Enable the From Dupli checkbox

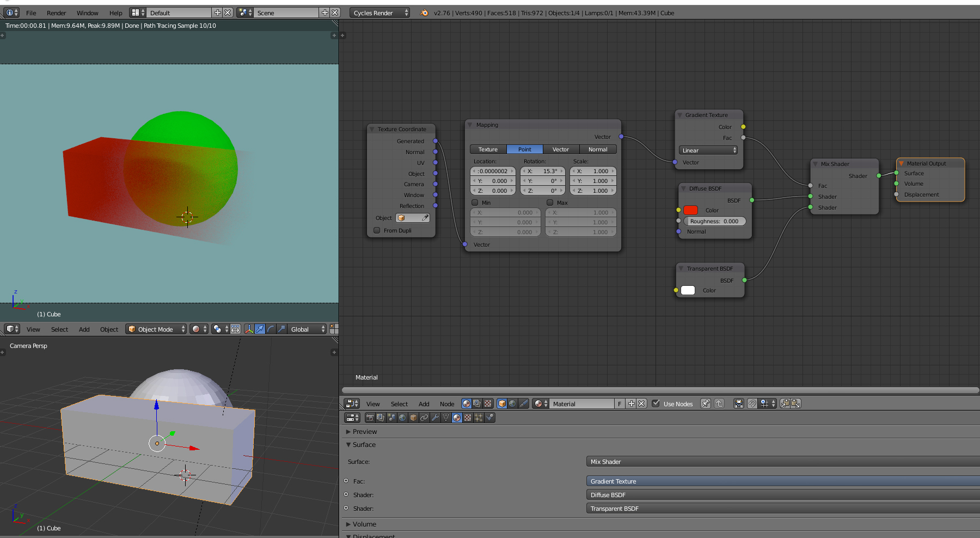pyautogui.click(x=377, y=230)
